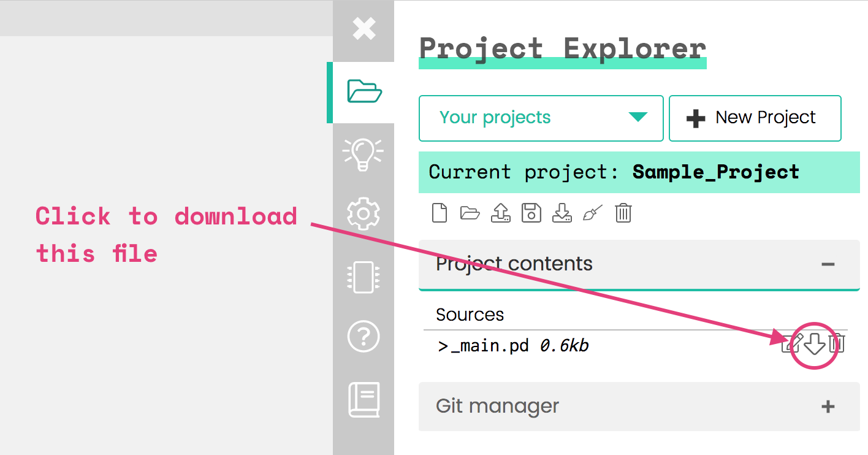
Task: Upload a file with the upload icon
Action: [501, 213]
